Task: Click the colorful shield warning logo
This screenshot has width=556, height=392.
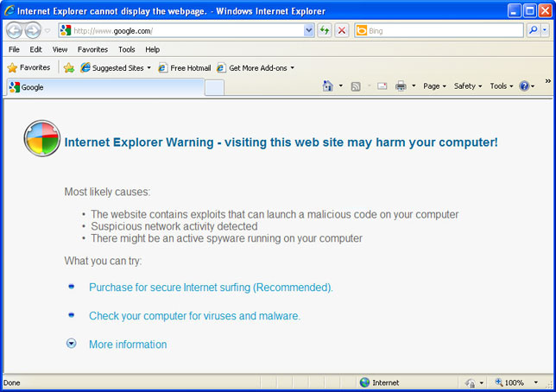Action: [42, 138]
